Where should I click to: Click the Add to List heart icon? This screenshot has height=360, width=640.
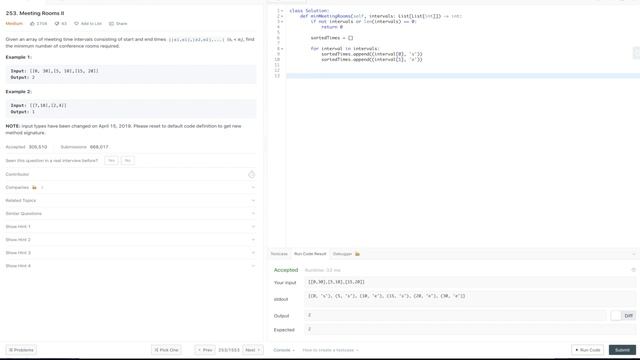(x=76, y=24)
